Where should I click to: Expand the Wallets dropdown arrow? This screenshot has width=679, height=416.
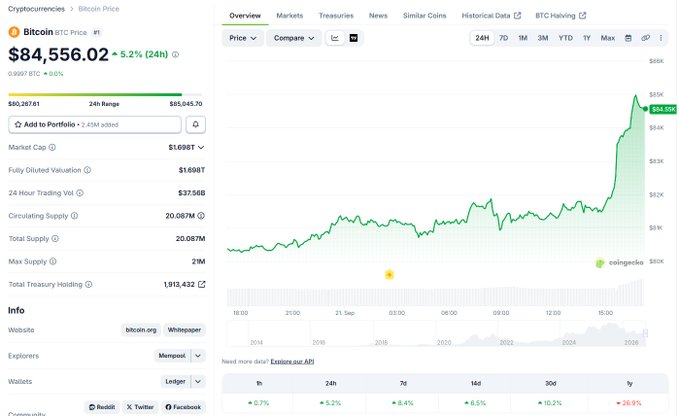[198, 381]
